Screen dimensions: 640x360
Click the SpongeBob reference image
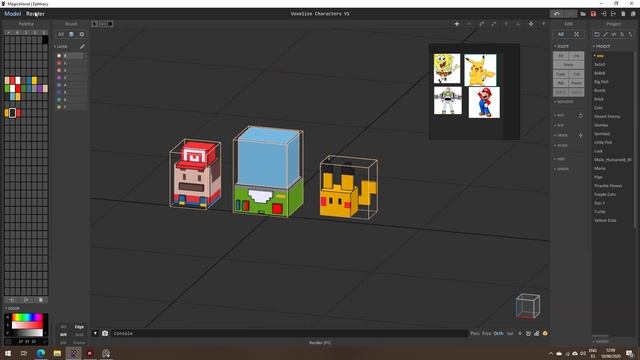447,69
